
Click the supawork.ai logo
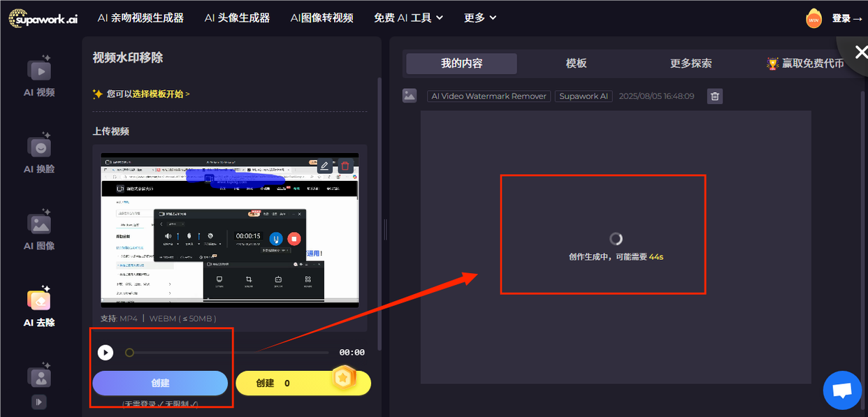(x=43, y=18)
